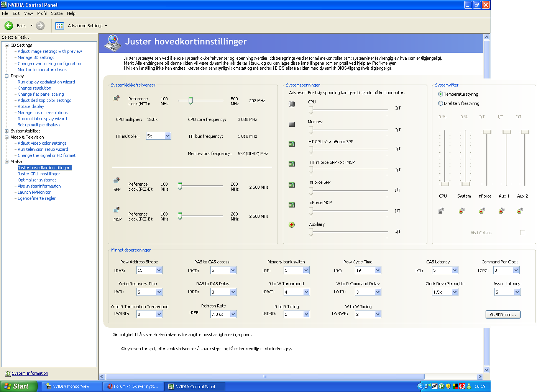537x392 pixels.
Task: Click the Advanced Settings view icon
Action: coord(59,26)
